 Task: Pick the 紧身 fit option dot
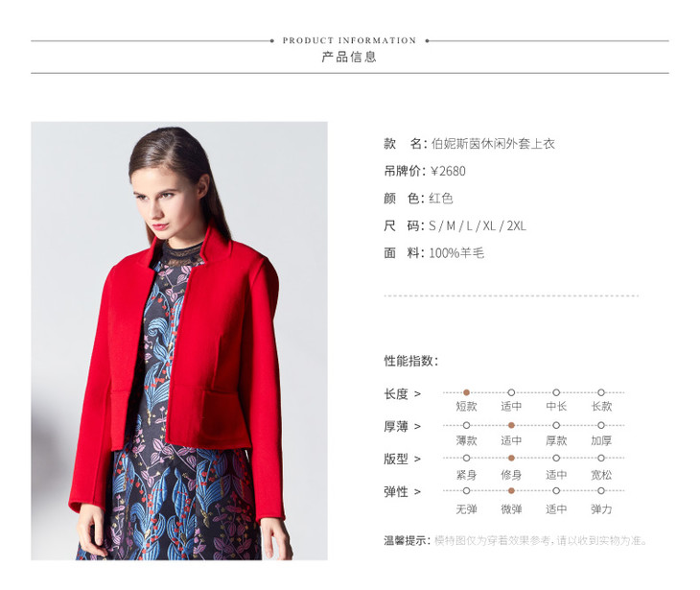click(x=466, y=458)
